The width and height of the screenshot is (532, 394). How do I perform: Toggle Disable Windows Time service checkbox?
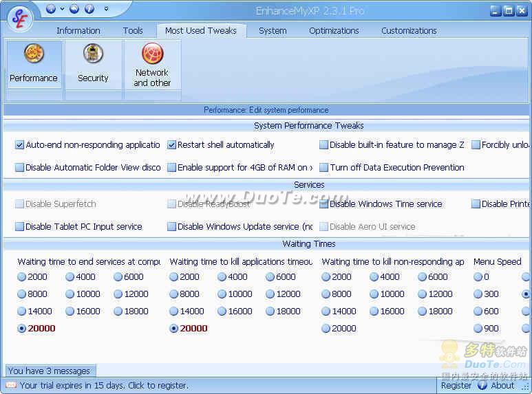click(x=323, y=204)
